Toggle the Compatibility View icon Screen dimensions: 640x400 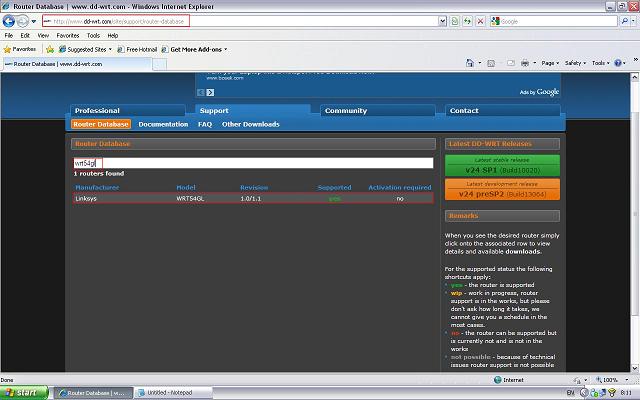coord(454,21)
